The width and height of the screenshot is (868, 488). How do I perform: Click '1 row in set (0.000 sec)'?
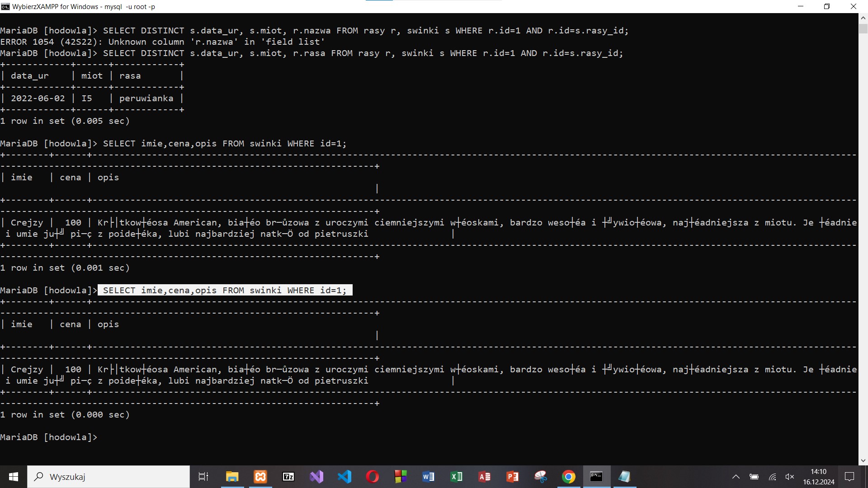coord(65,415)
